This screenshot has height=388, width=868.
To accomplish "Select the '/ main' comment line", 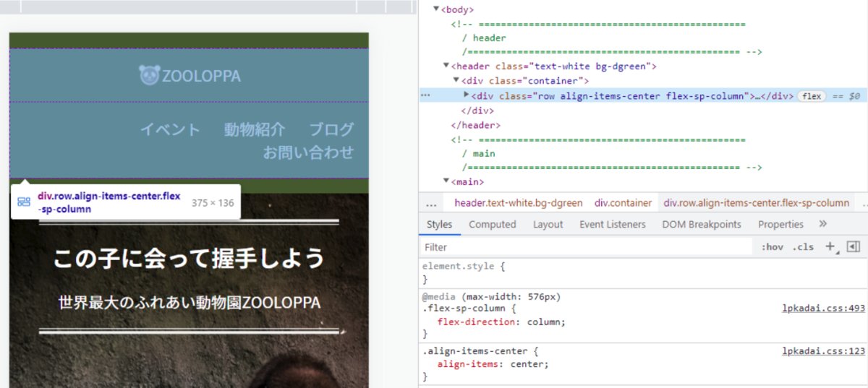I will (x=478, y=153).
